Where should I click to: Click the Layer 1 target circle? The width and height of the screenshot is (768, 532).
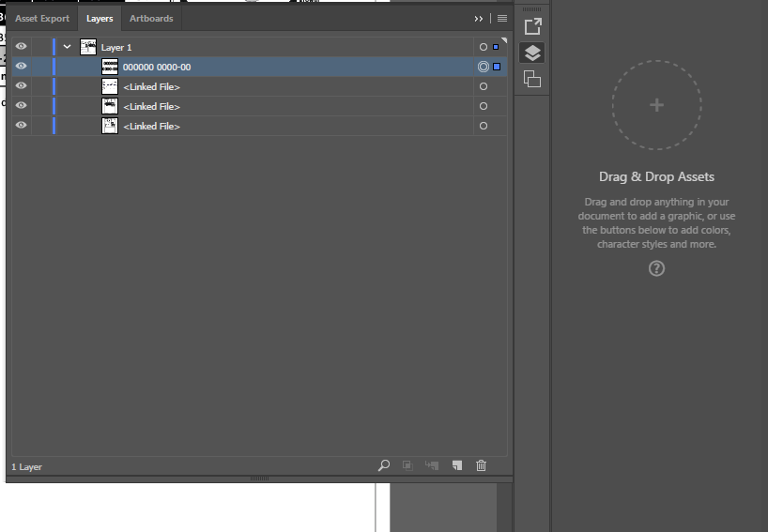point(484,47)
